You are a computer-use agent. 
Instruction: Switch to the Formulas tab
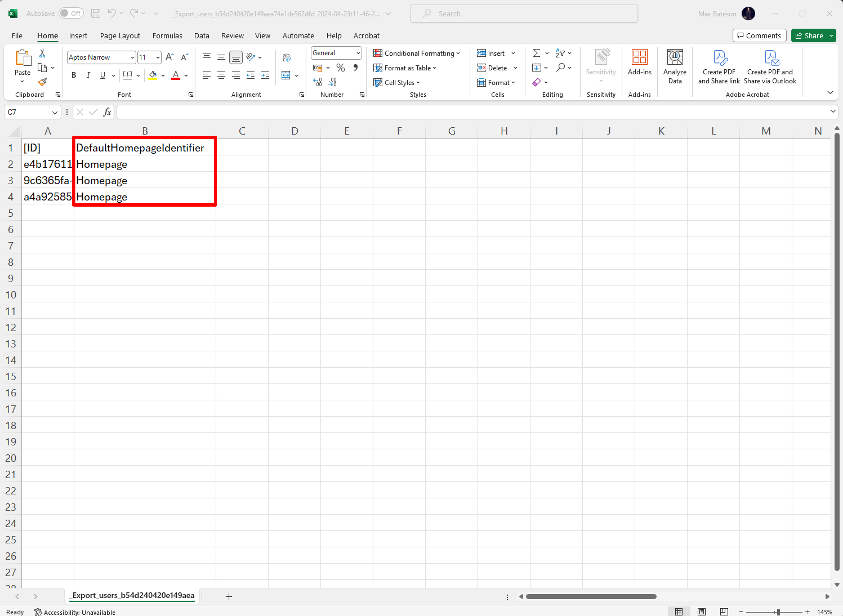[167, 36]
